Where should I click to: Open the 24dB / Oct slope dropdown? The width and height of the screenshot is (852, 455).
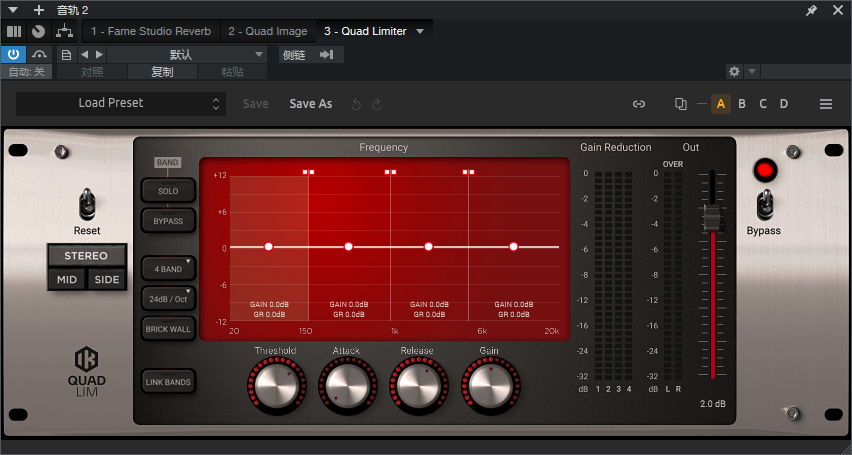pyautogui.click(x=168, y=298)
